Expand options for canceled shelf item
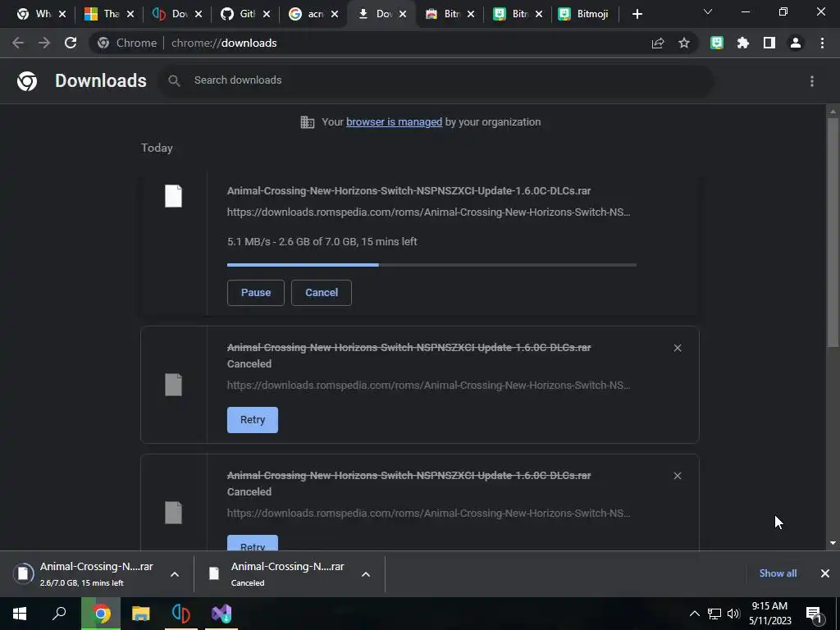840x630 pixels. point(366,574)
